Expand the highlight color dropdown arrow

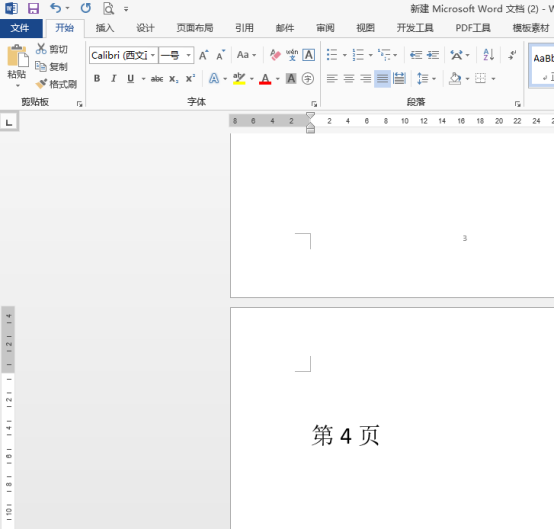click(x=252, y=79)
